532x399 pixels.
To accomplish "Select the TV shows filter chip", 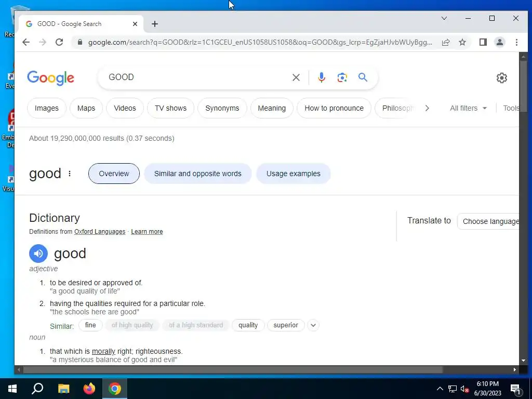I will (x=170, y=108).
